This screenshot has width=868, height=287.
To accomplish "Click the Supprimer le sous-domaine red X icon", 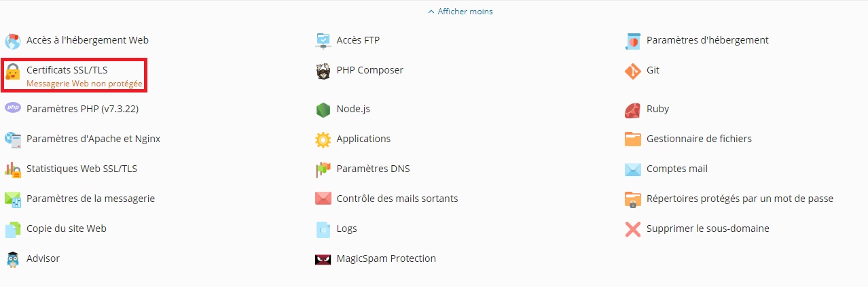I will 633,229.
